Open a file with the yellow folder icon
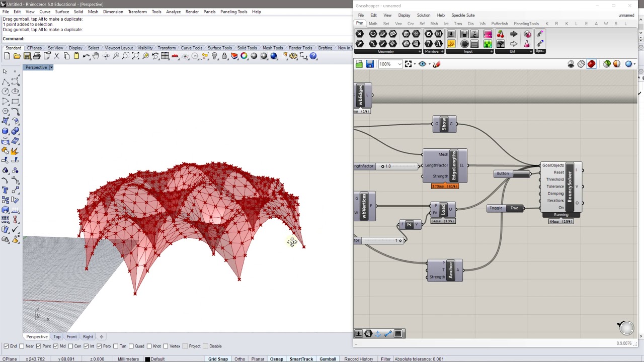Screen dimensions: 644x362 (17, 56)
